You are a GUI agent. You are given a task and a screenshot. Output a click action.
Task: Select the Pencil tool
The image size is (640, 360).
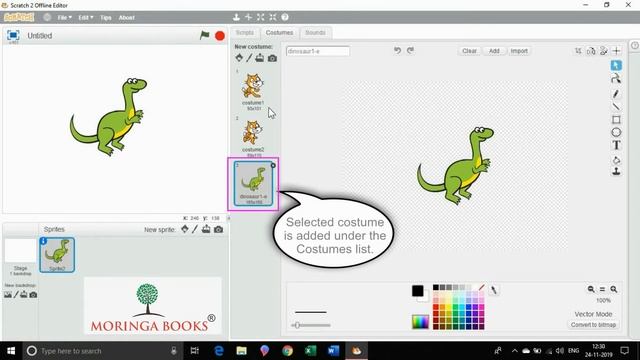tap(616, 93)
